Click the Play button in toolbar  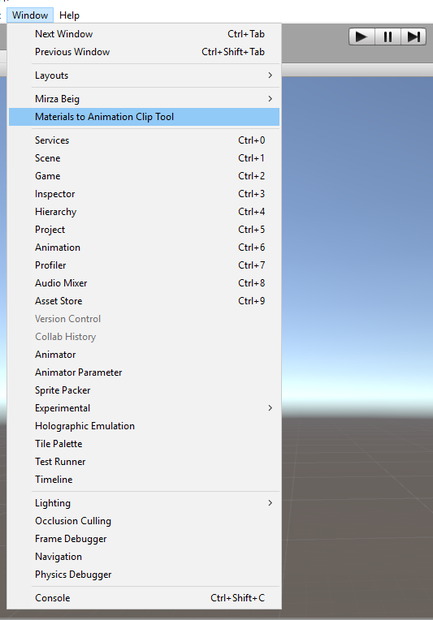coord(361,37)
